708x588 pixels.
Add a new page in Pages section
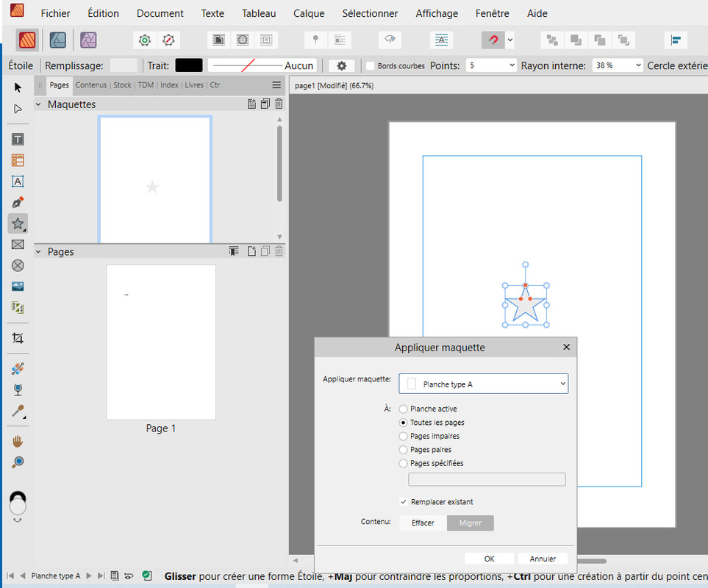pyautogui.click(x=251, y=251)
